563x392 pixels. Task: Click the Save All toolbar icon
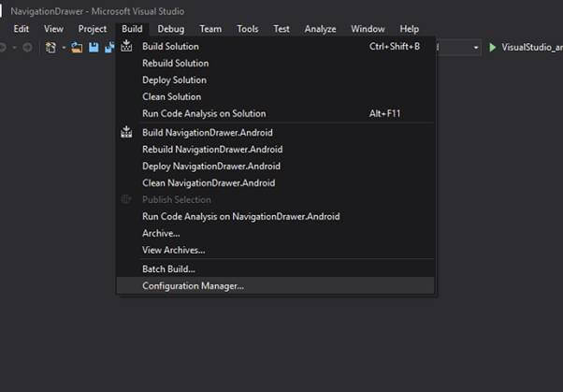pyautogui.click(x=109, y=48)
